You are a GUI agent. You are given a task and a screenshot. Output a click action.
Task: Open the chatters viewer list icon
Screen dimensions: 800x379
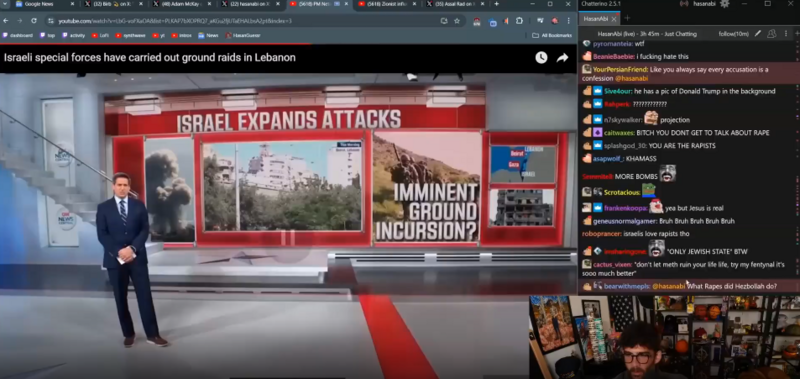click(771, 34)
